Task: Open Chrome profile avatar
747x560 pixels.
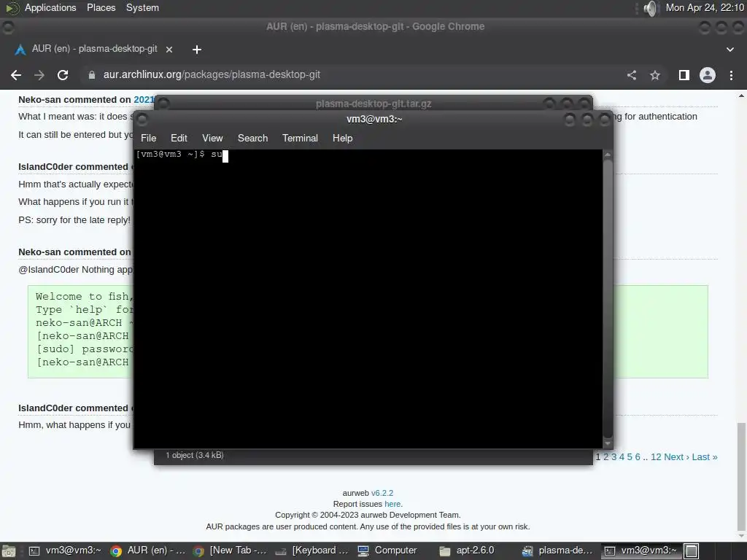Action: pos(708,75)
